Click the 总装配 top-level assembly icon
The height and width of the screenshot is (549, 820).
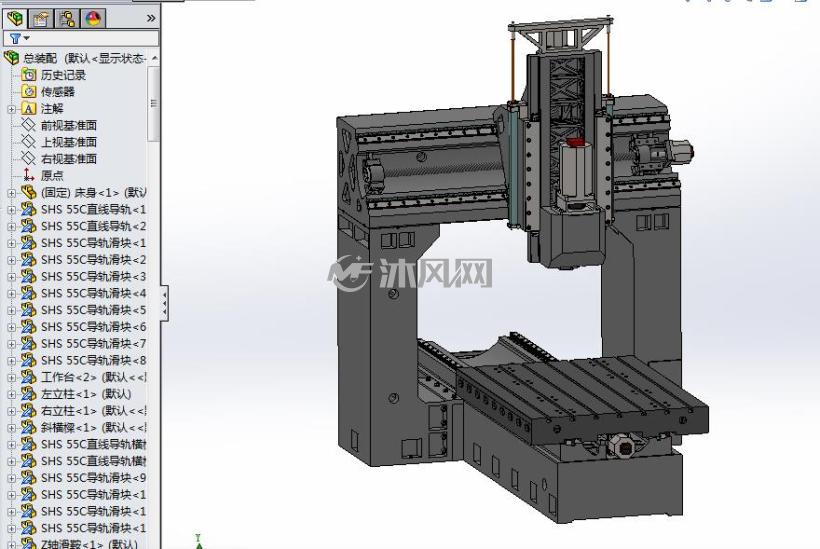12,58
